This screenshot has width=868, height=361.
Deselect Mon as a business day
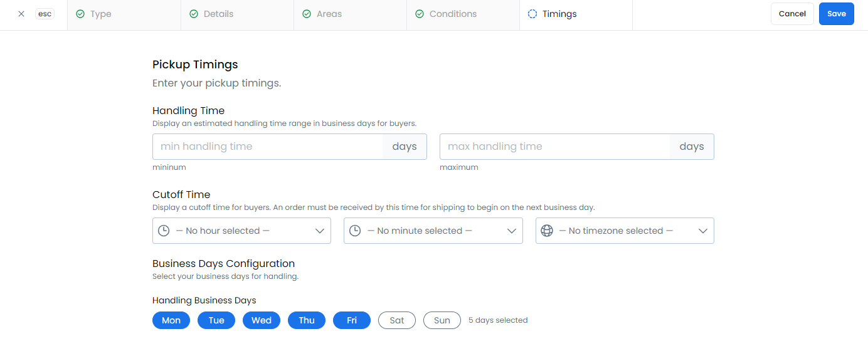pos(171,320)
